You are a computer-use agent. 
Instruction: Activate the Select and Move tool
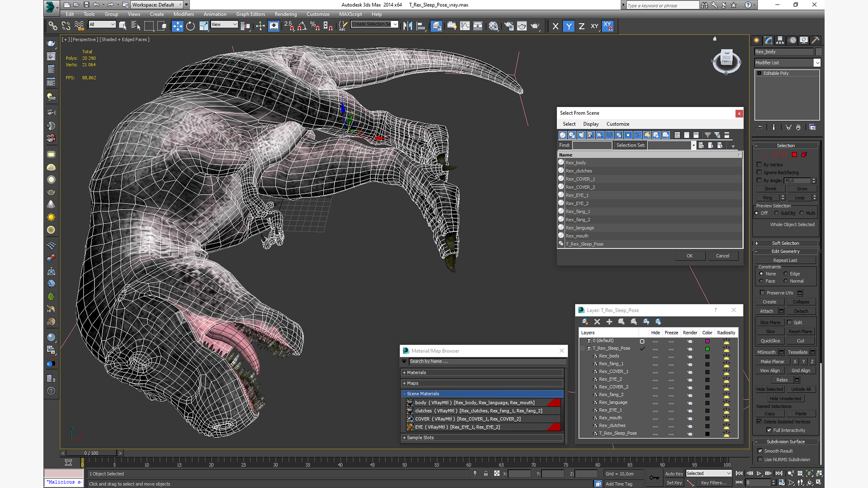(177, 26)
